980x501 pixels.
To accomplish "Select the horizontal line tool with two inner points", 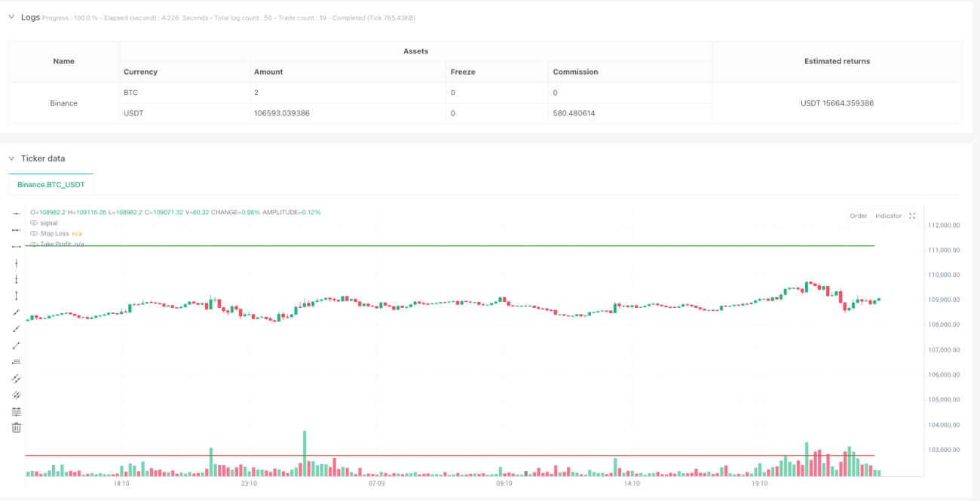I will [x=17, y=230].
